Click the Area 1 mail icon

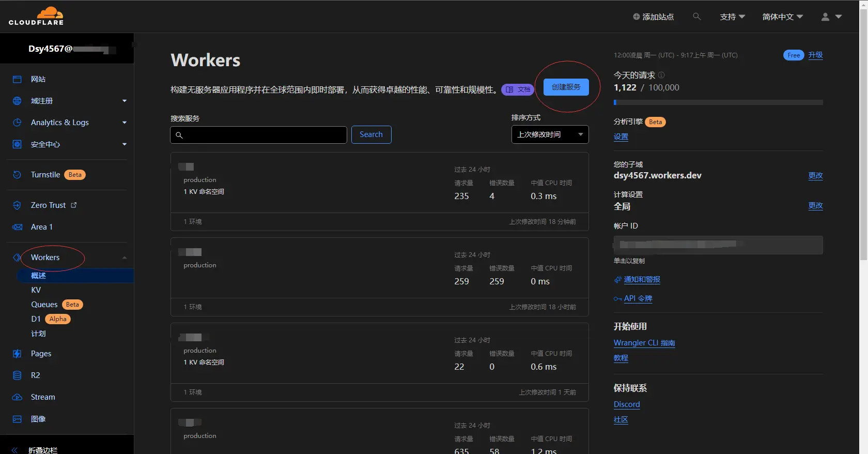click(17, 227)
